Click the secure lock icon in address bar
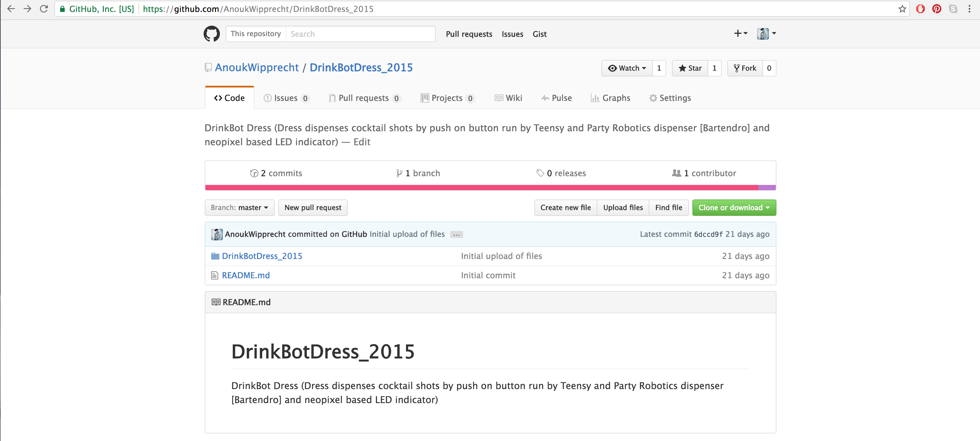Viewport: 980px width, 441px height. [62, 9]
